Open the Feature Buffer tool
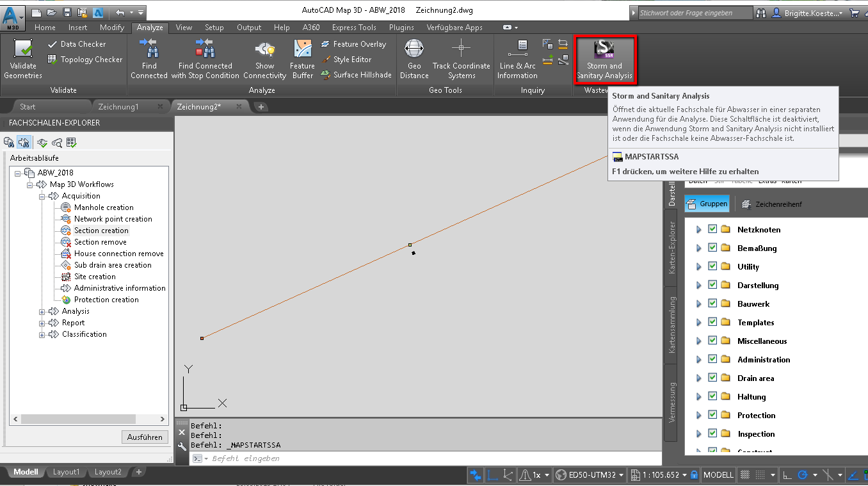This screenshot has width=868, height=486. point(302,59)
